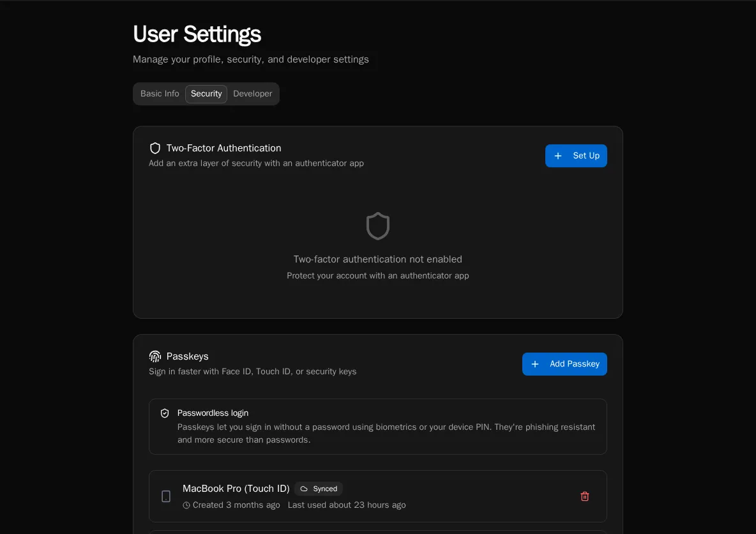Click the plus icon in Set Up button

click(558, 156)
